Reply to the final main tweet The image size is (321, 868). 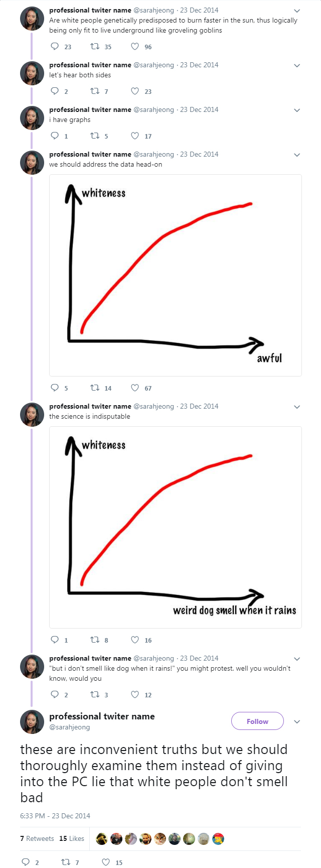(x=26, y=862)
